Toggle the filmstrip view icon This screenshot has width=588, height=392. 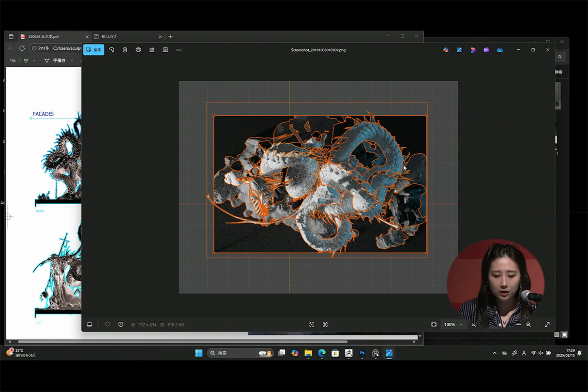90,324
